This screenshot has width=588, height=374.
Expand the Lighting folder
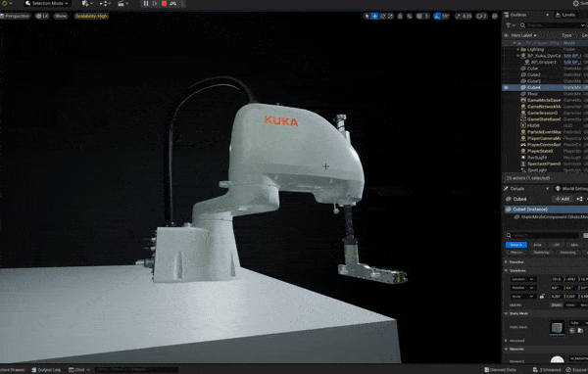coord(518,50)
